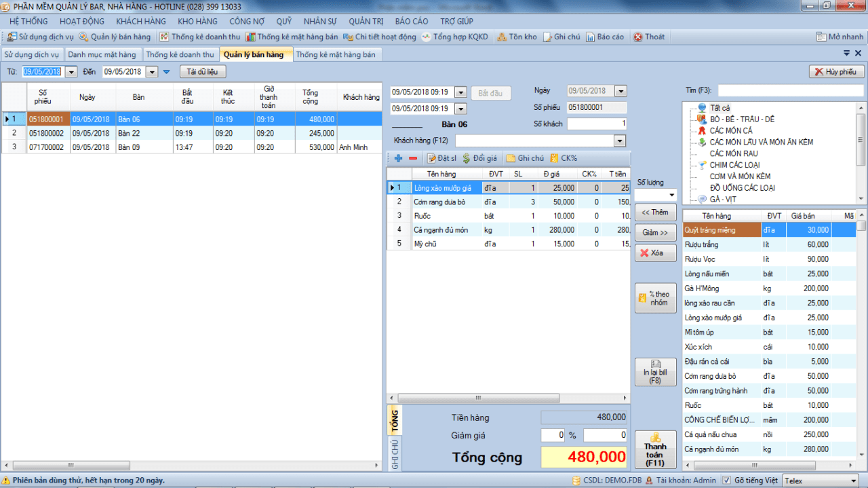
Task: Open Ghi chú in the top toolbar
Action: pos(561,37)
